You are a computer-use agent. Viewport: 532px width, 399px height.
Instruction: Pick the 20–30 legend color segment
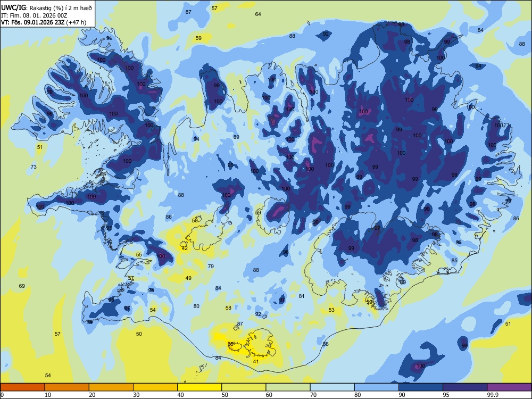click(111, 387)
